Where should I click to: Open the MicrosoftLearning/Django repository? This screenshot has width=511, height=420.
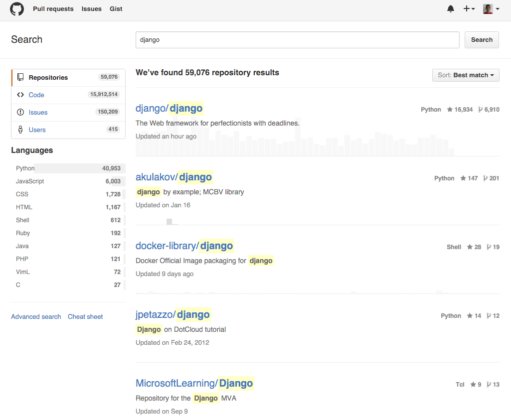tap(194, 383)
